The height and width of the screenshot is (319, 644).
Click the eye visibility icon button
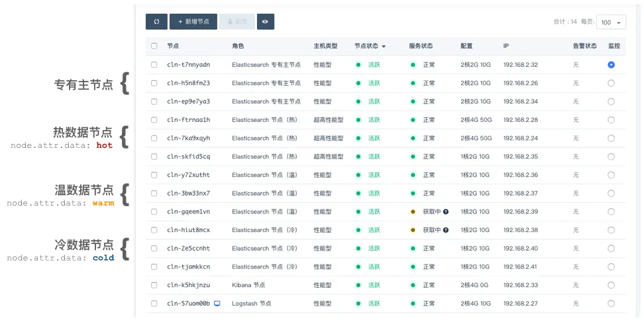click(x=265, y=22)
